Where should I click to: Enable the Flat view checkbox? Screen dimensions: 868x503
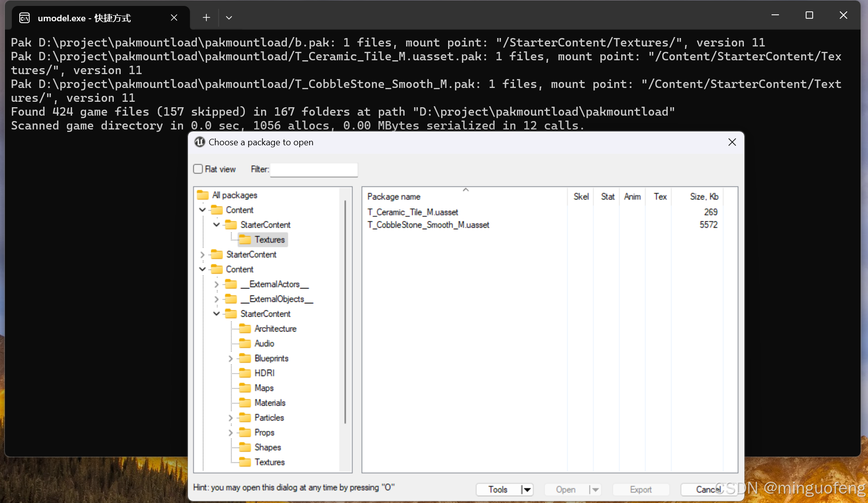coord(198,169)
